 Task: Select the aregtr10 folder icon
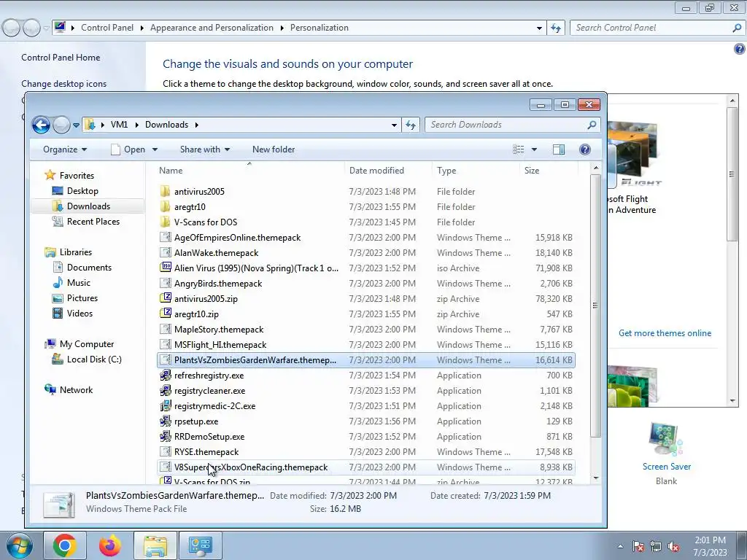pos(165,206)
